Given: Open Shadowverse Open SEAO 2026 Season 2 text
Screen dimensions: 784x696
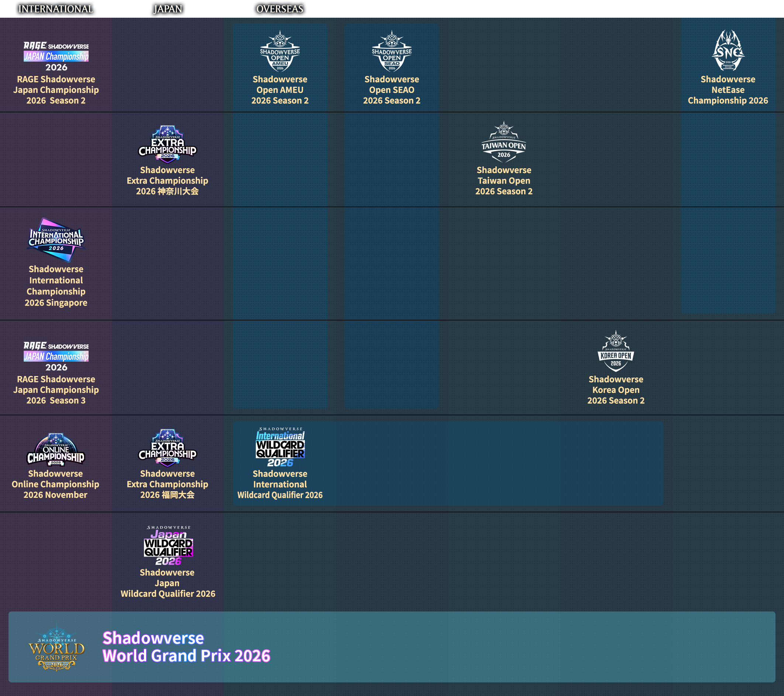Looking at the screenshot, I should pos(392,90).
